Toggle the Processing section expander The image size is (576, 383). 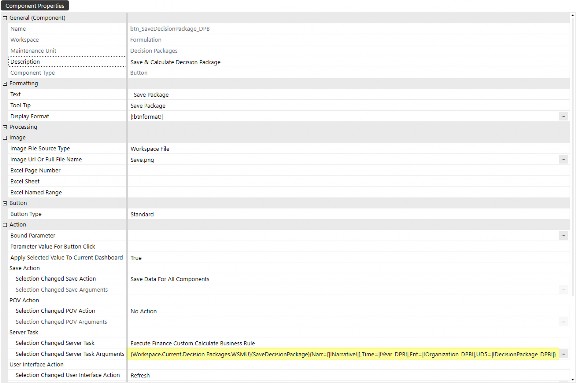(x=5, y=127)
